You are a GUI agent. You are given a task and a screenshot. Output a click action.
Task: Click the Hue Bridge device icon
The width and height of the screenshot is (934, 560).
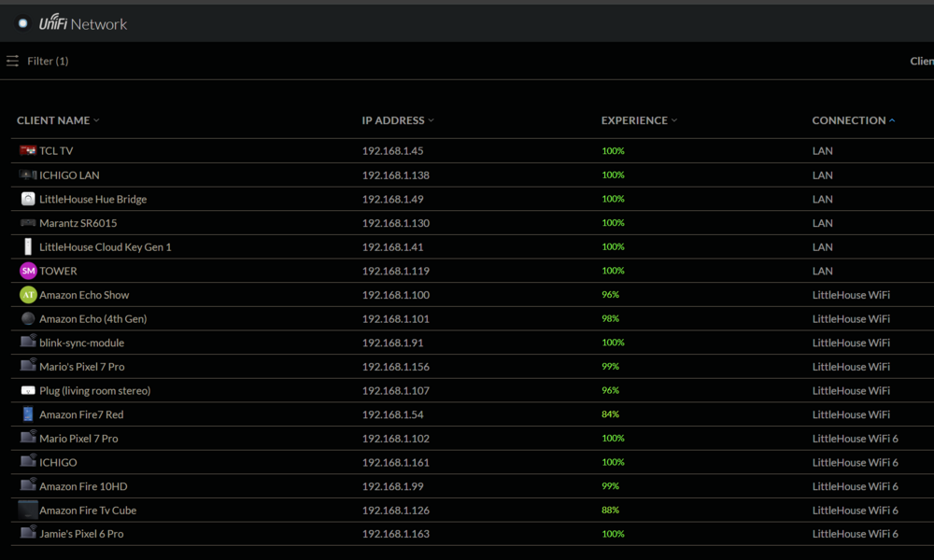point(28,199)
